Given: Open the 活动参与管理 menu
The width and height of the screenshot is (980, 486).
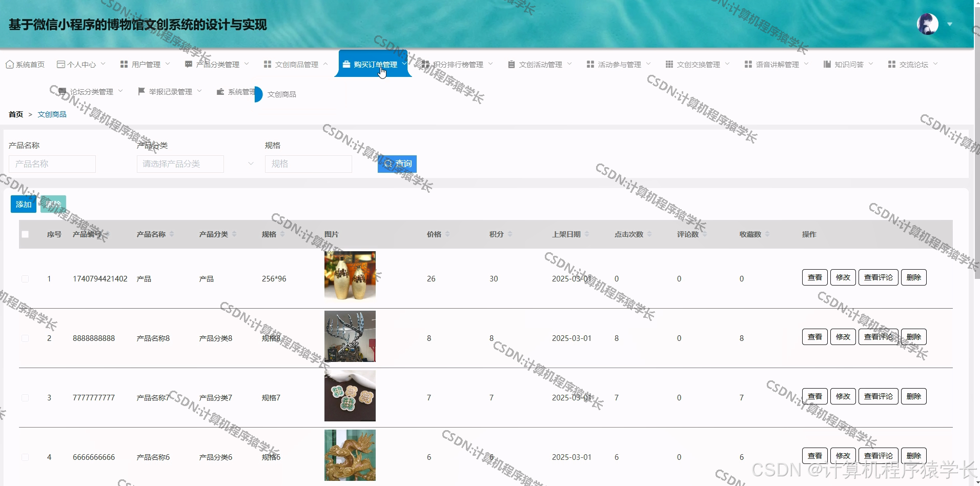Looking at the screenshot, I should tap(618, 65).
